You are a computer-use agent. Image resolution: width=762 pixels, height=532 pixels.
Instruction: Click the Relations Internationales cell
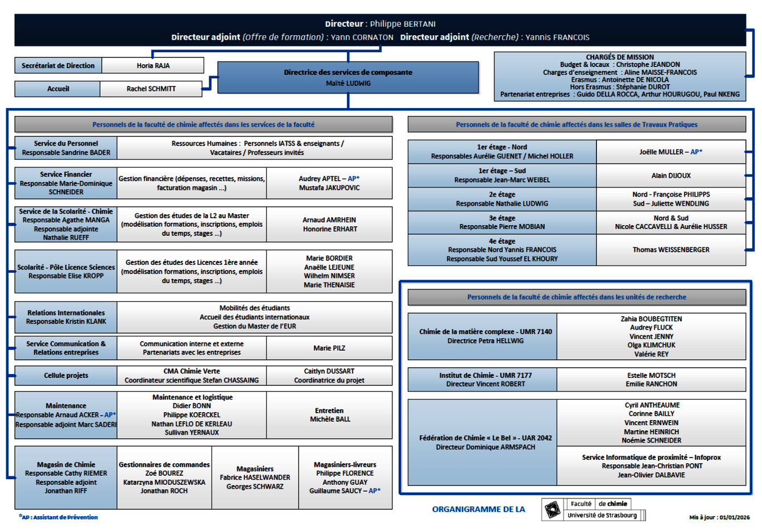(66, 317)
